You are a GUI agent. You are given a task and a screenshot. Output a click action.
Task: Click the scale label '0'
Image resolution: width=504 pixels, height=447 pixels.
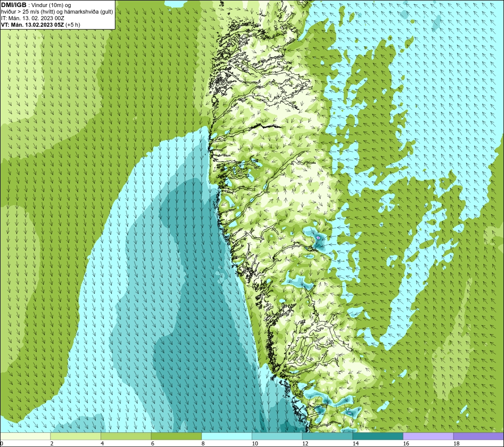(x=2, y=444)
